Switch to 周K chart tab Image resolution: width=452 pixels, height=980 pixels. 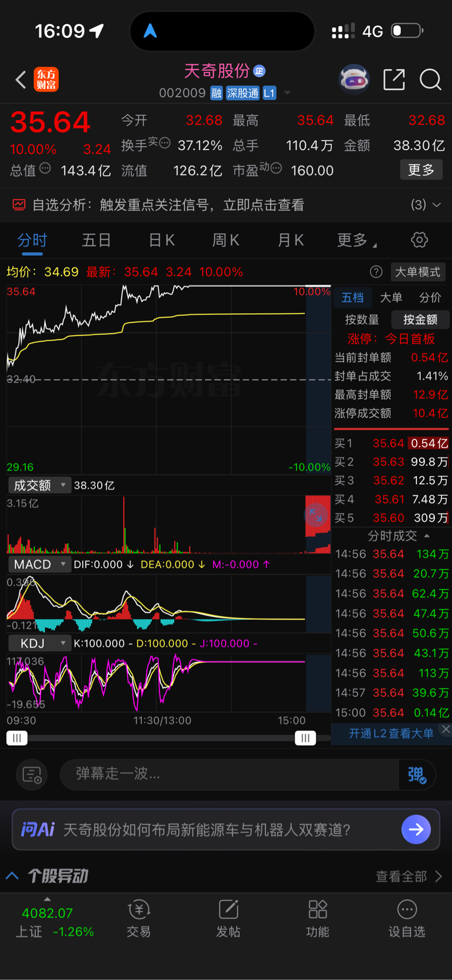[x=225, y=240]
